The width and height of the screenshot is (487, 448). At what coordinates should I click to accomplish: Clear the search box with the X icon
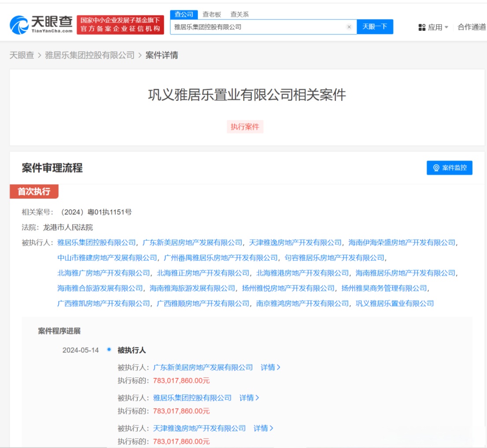(349, 27)
